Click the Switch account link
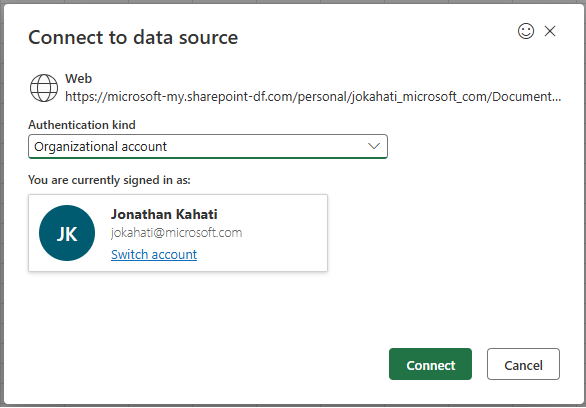This screenshot has height=408, width=586. (x=154, y=254)
